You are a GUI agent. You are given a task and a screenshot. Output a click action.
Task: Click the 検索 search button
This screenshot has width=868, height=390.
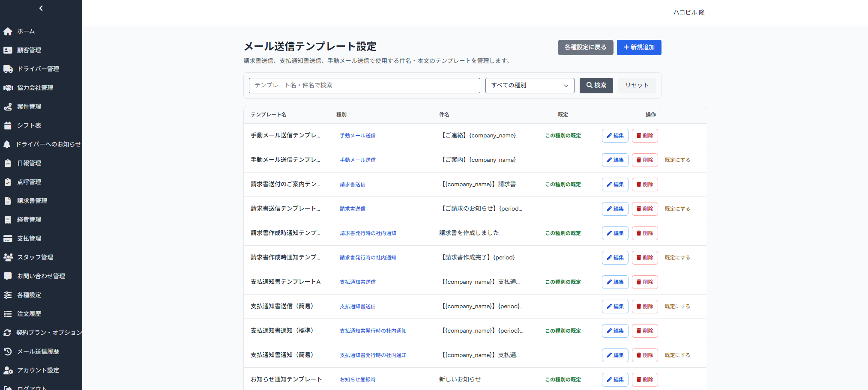click(x=596, y=86)
